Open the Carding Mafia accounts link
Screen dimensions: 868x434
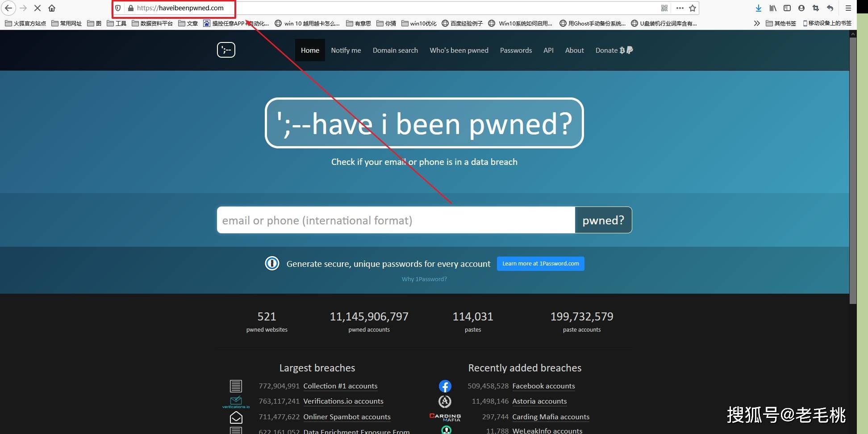(551, 417)
